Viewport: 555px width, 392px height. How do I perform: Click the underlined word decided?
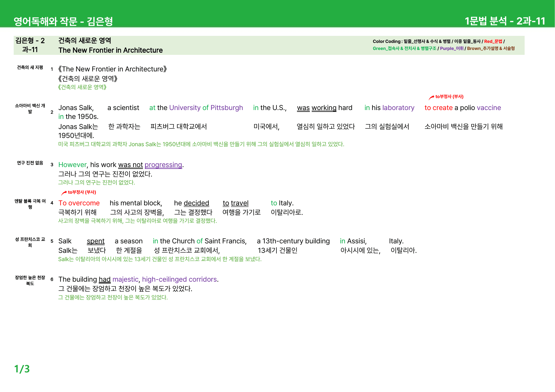[196, 203]
